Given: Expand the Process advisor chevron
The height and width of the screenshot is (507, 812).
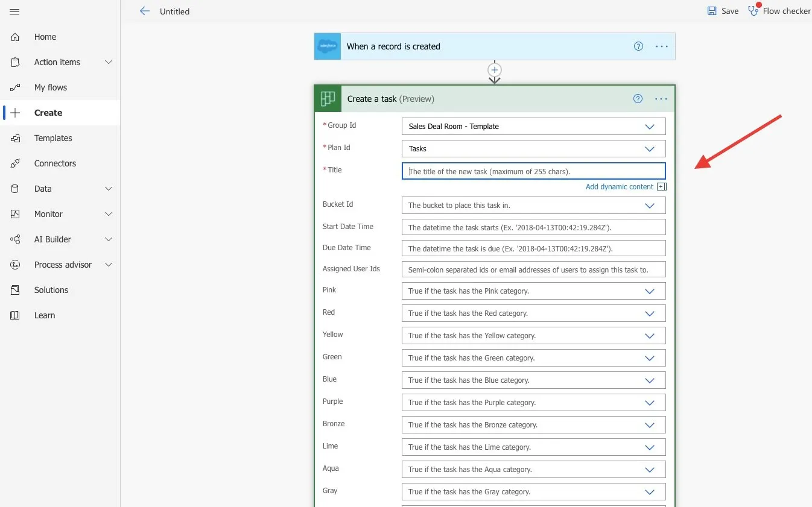Looking at the screenshot, I should pos(109,265).
